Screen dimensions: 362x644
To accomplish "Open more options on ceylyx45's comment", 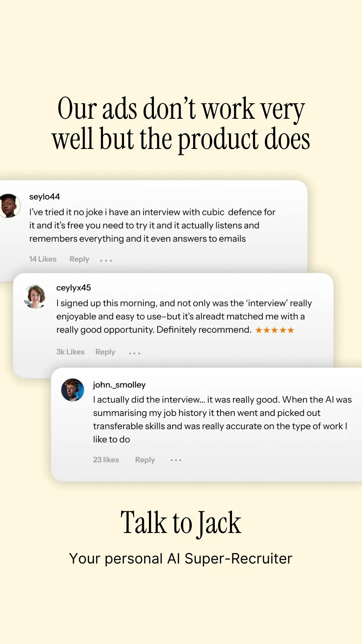I will 135,353.
